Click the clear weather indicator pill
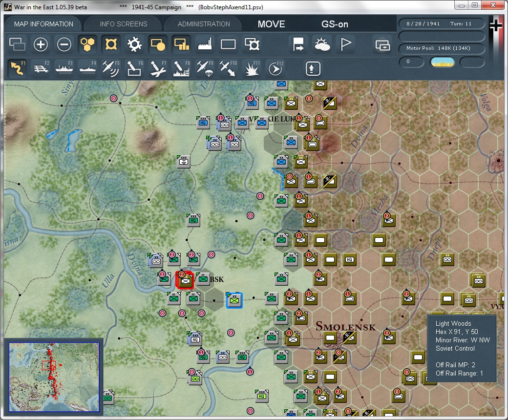508x420 pixels. coord(442,62)
